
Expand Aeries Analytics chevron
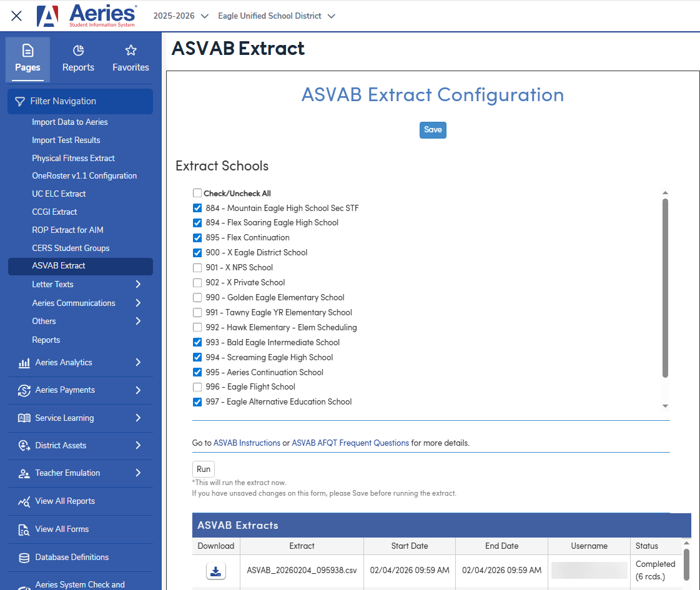point(138,362)
